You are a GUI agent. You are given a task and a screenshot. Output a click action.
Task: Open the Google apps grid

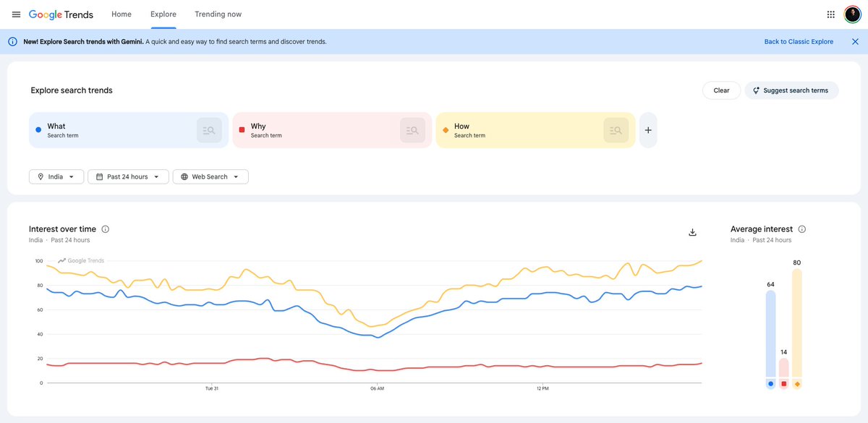click(x=831, y=14)
